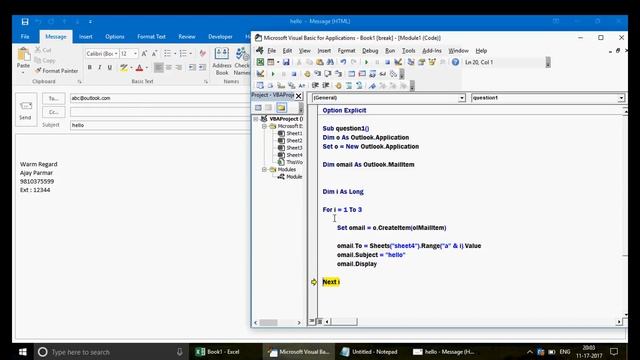Switch to Format Text tab in Outlook
This screenshot has height=360, width=640.
(x=151, y=37)
